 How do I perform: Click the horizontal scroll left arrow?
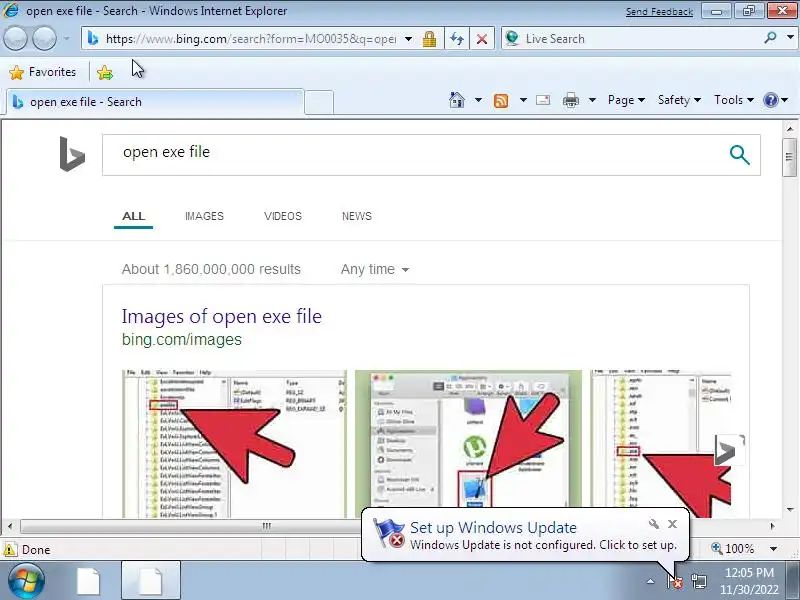click(x=11, y=526)
